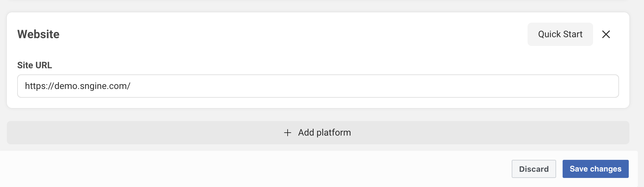Click the Site URL label

point(34,65)
